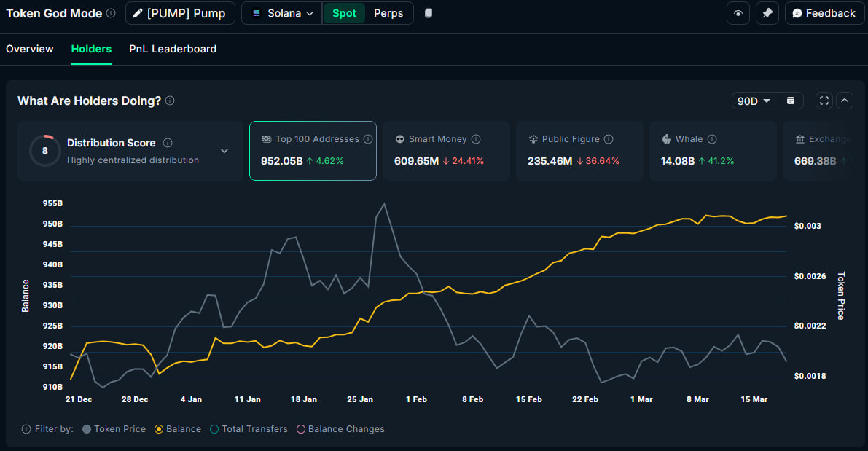Toggle the Token Price filter
The image size is (868, 451).
click(x=114, y=429)
